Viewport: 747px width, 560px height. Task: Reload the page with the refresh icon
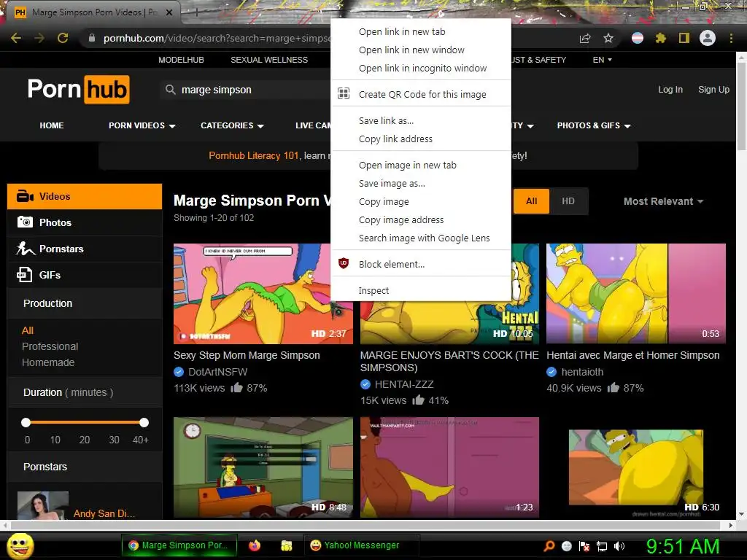click(63, 38)
